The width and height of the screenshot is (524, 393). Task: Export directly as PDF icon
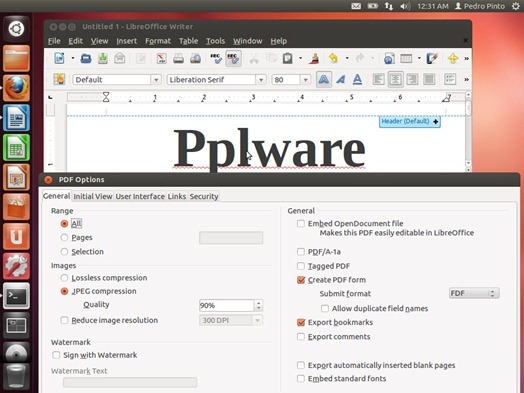tap(162, 58)
